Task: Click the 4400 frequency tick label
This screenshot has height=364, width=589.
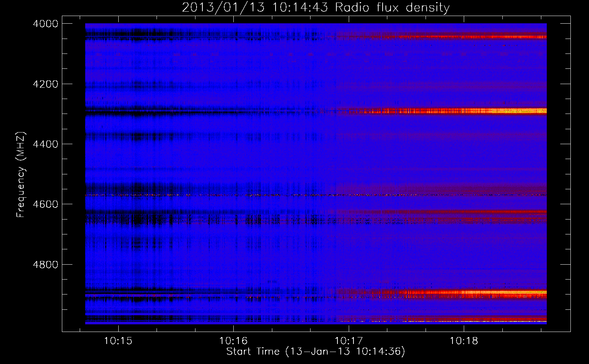Action: [46, 144]
